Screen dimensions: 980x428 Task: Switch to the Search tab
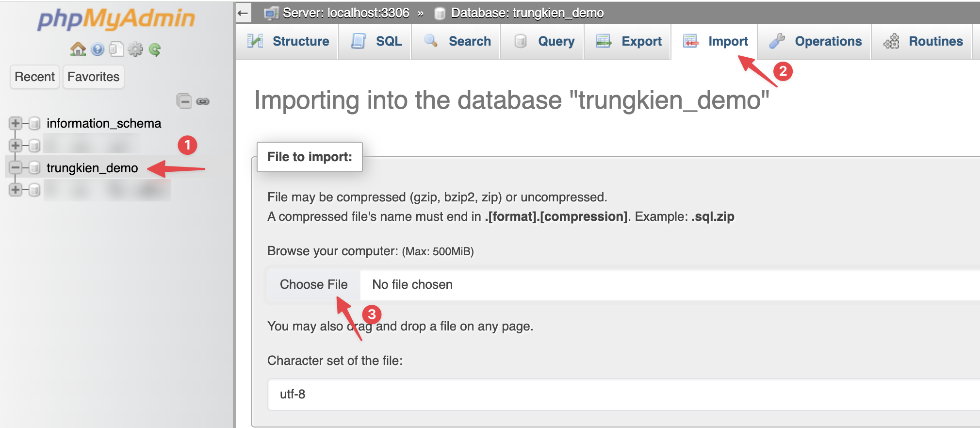457,42
